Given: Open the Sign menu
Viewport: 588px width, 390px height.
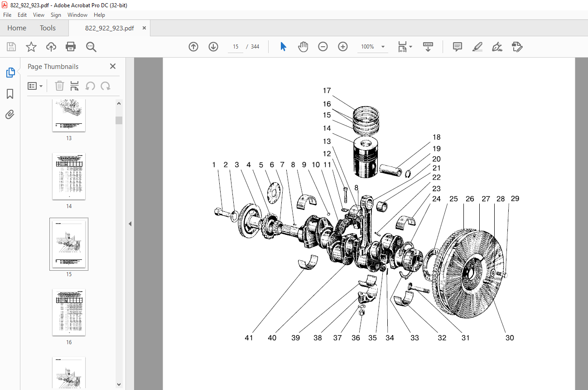Looking at the screenshot, I should coord(56,15).
